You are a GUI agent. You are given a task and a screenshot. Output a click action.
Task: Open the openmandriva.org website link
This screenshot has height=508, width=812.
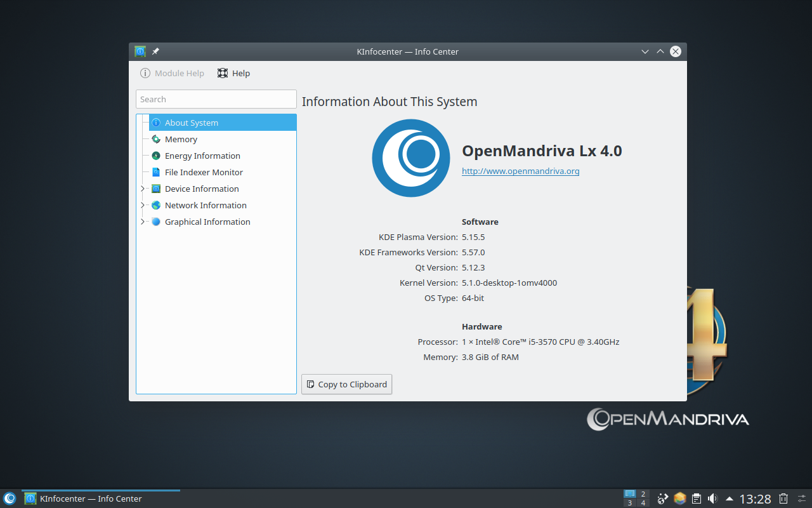[520, 171]
